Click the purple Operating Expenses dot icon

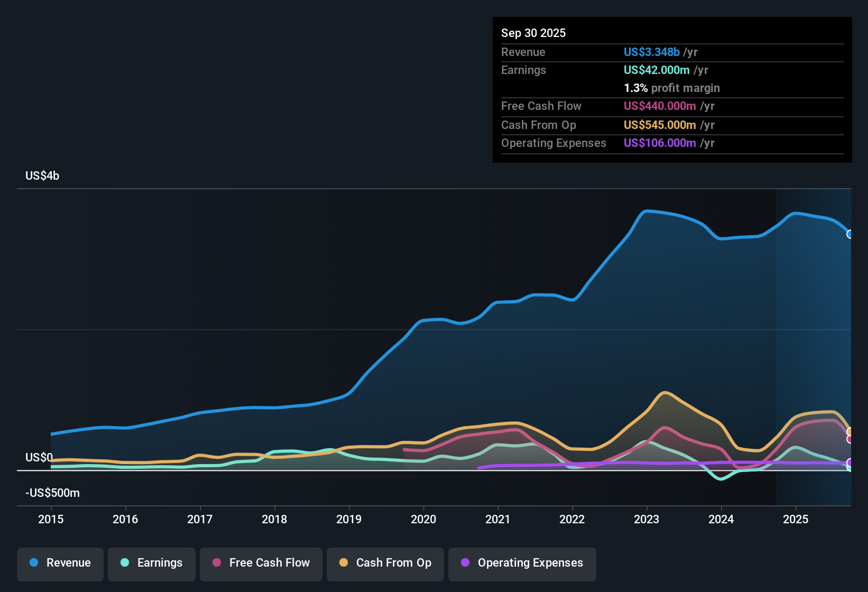[465, 563]
